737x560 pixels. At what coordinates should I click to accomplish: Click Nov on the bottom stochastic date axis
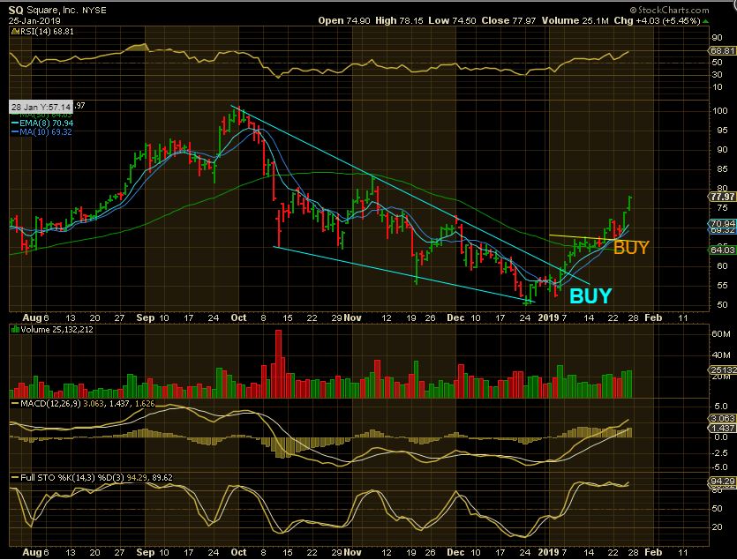352,552
